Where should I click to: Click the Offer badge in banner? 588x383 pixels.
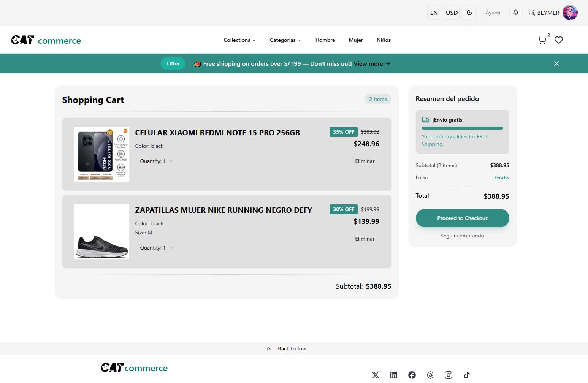point(173,63)
